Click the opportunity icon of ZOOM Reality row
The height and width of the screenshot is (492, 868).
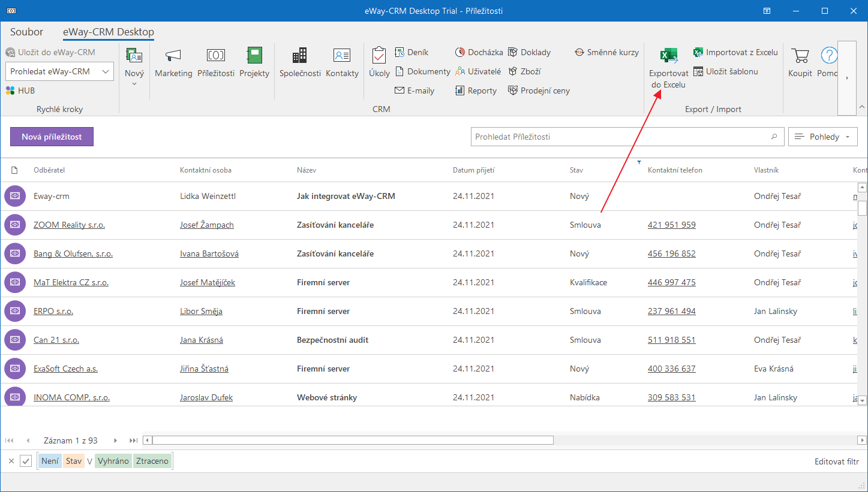(15, 225)
